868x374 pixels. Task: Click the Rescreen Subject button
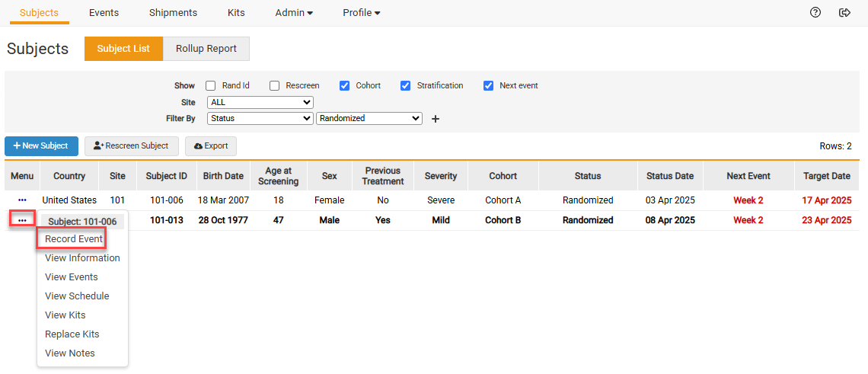pos(131,145)
